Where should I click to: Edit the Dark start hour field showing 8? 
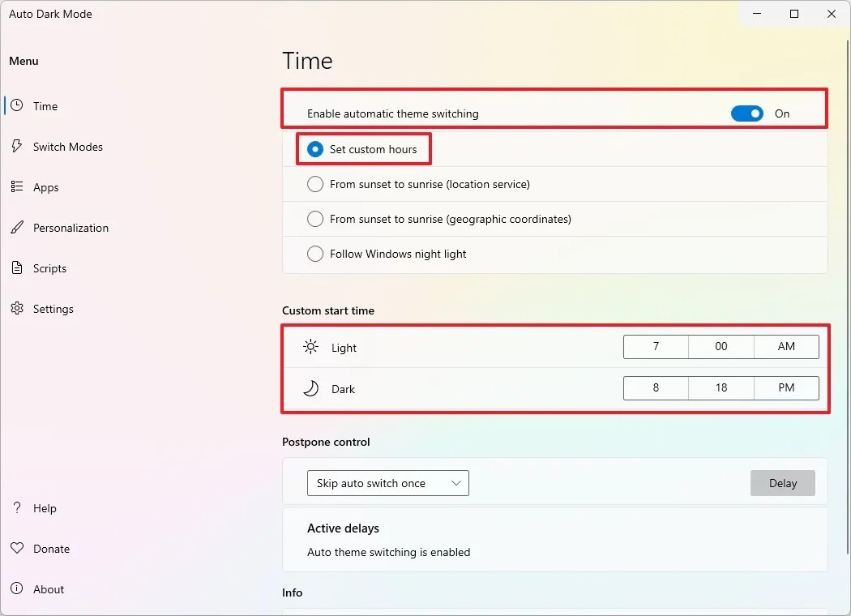pos(655,388)
